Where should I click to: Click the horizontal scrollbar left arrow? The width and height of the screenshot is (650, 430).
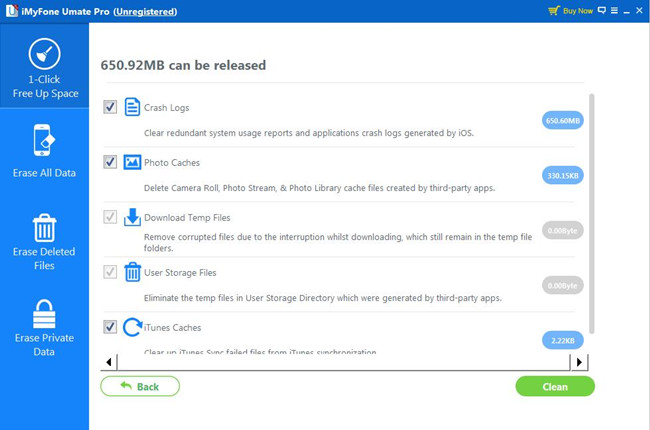(x=109, y=362)
